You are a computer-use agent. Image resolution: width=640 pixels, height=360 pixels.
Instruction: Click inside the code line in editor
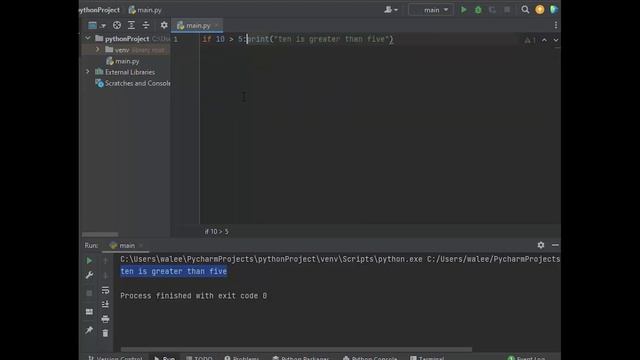tap(298, 39)
